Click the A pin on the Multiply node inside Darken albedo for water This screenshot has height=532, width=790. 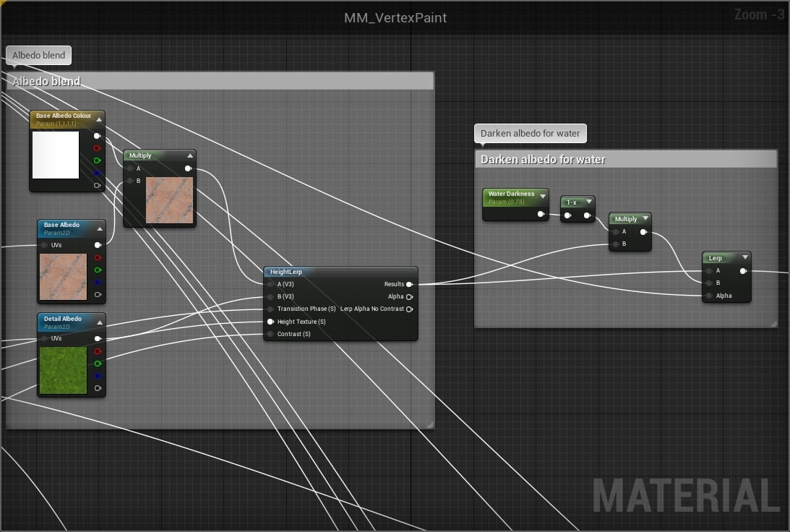click(x=617, y=232)
